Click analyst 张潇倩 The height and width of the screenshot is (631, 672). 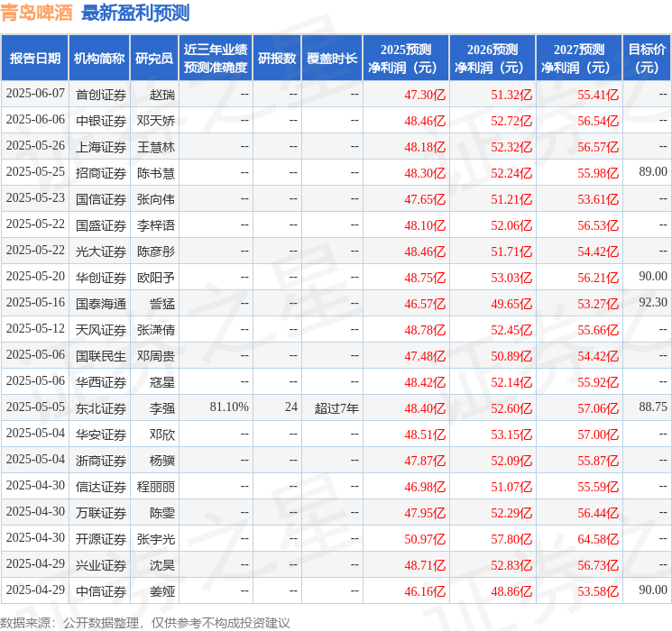point(155,329)
